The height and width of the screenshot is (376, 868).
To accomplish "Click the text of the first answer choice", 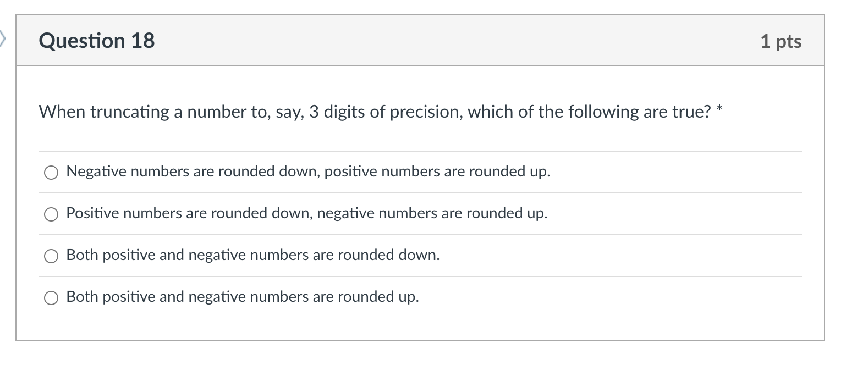I will coord(308,172).
